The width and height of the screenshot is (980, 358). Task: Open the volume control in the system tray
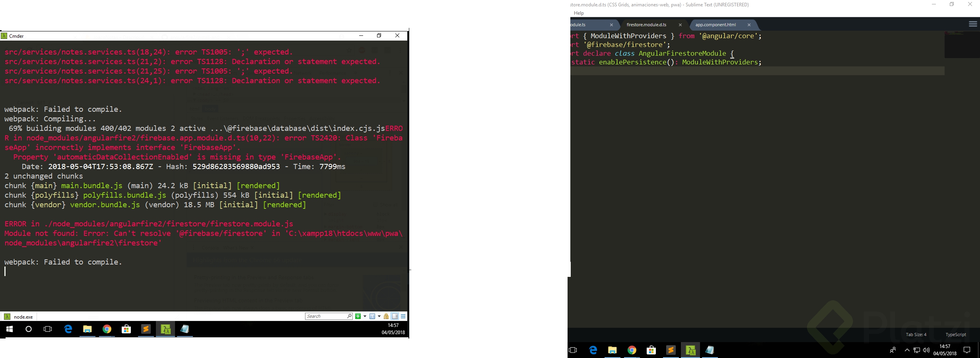pos(926,350)
